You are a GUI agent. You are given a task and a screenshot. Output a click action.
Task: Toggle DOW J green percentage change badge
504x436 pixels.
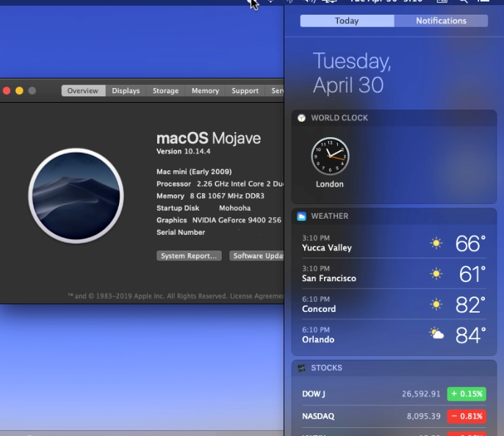pyautogui.click(x=467, y=394)
